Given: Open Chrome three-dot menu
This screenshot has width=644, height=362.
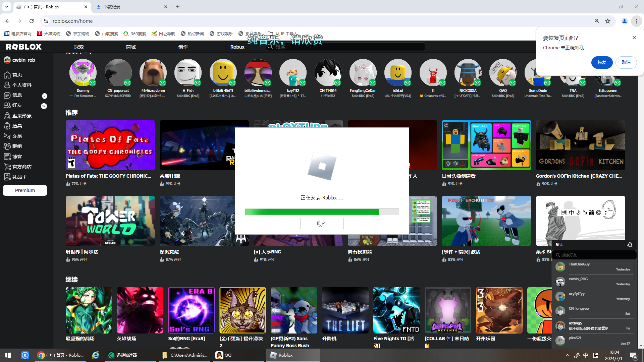Looking at the screenshot, I should (x=636, y=21).
